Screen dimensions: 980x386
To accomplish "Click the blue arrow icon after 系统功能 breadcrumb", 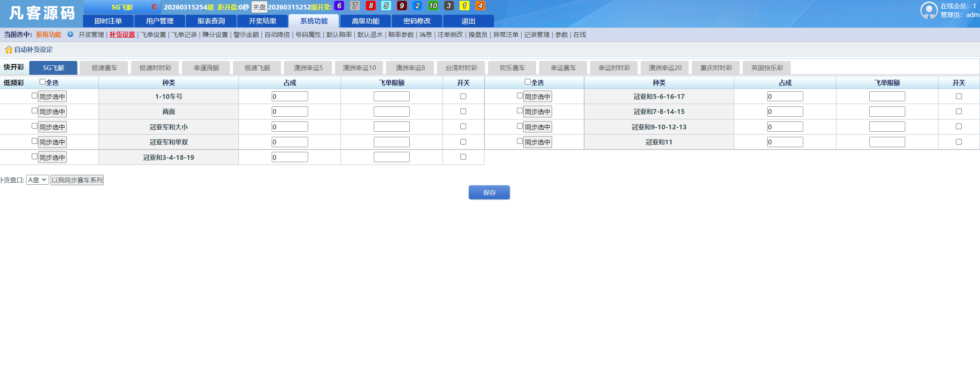I will click(x=70, y=34).
